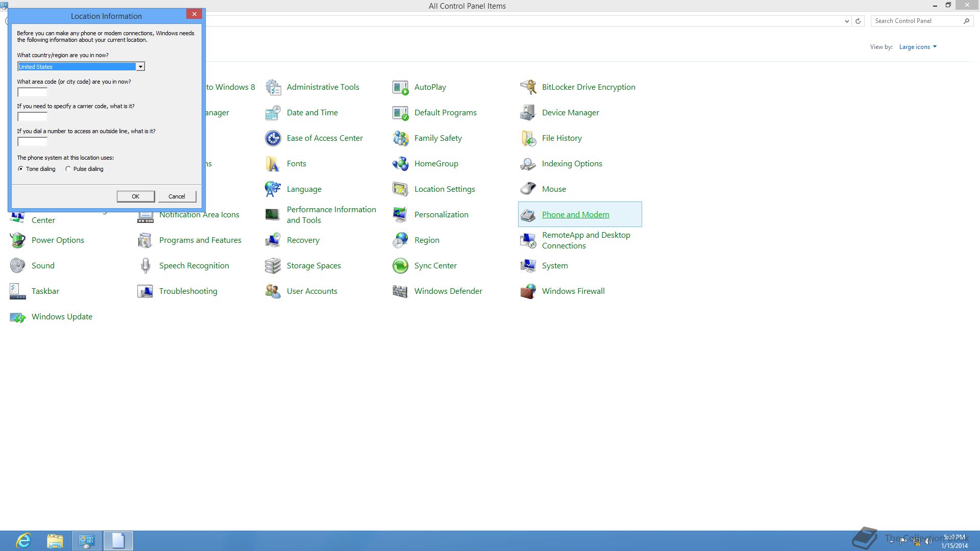Viewport: 980px width, 551px height.
Task: Switch to the Control Panel taskbar button
Action: (x=87, y=541)
